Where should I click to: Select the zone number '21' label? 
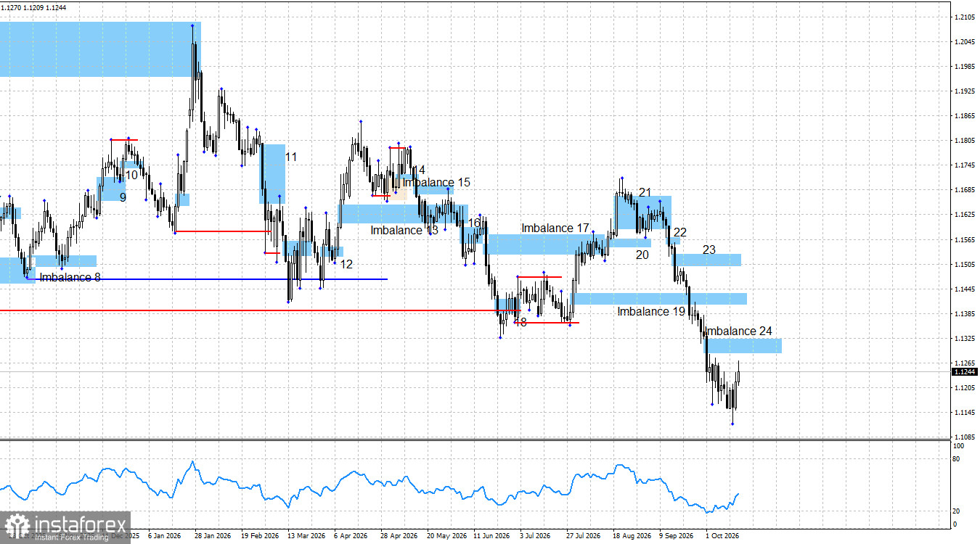[645, 192]
